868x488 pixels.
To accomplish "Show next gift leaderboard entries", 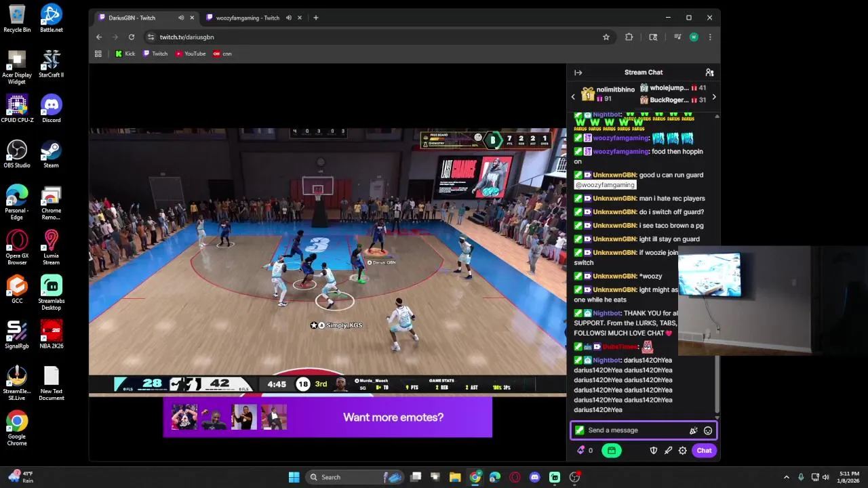I will coord(713,97).
